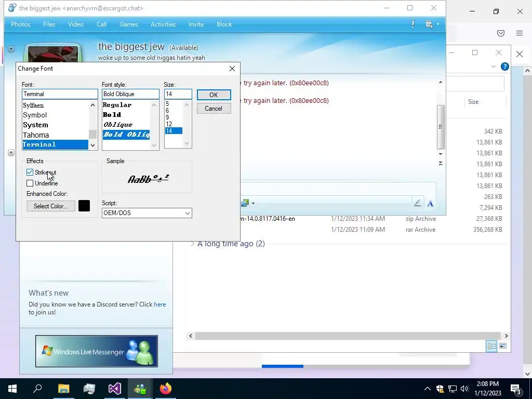Start a Call from the toolbar
Image resolution: width=532 pixels, height=399 pixels.
coord(101,24)
